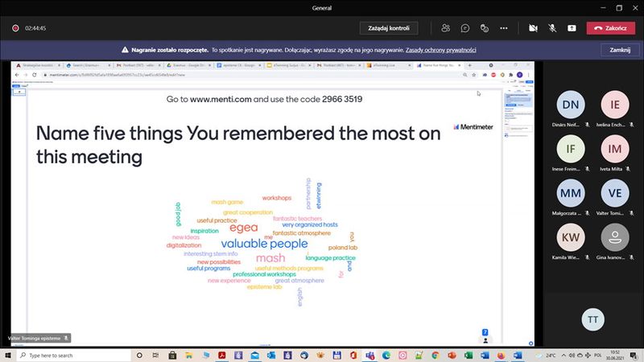Click the taskbar search box
Screen dimensions: 644x362
[74, 356]
